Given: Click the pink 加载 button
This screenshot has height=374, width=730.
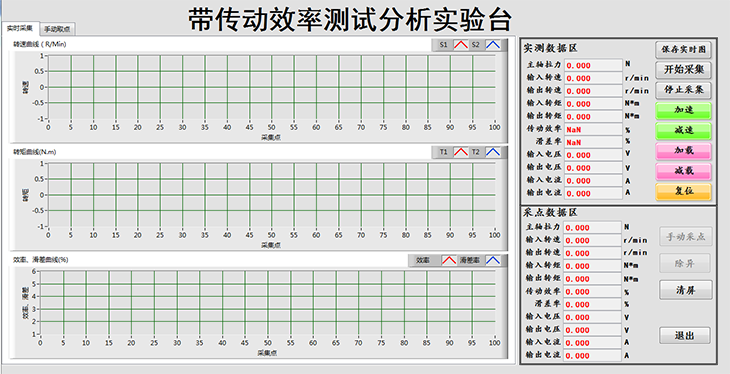Looking at the screenshot, I should tap(683, 151).
